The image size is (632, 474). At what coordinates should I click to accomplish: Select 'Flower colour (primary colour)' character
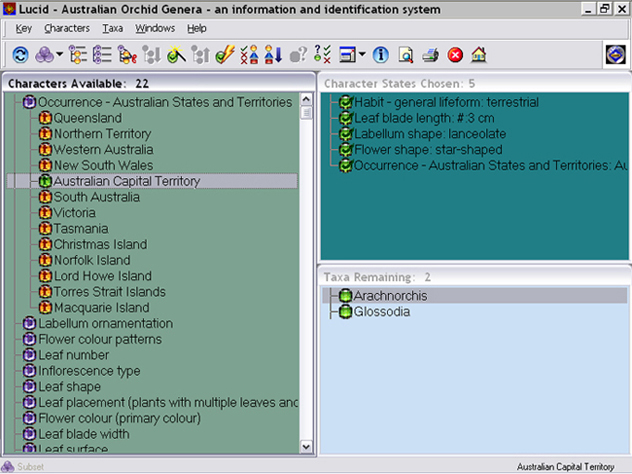(x=119, y=418)
